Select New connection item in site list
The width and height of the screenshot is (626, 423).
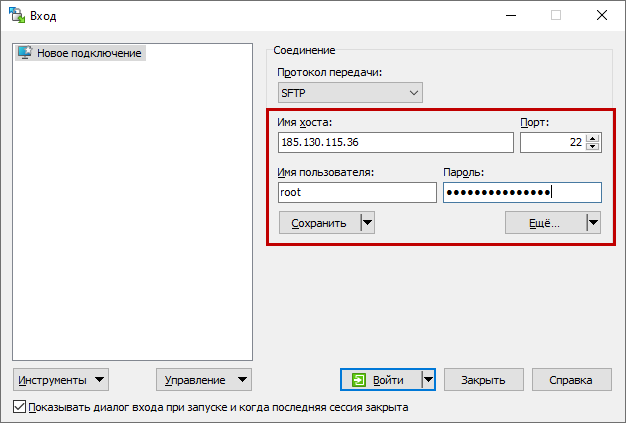click(x=90, y=53)
